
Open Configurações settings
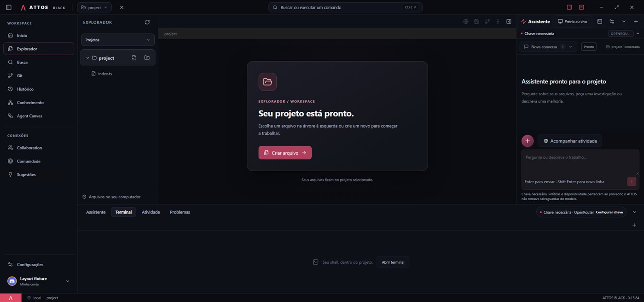tap(39, 264)
